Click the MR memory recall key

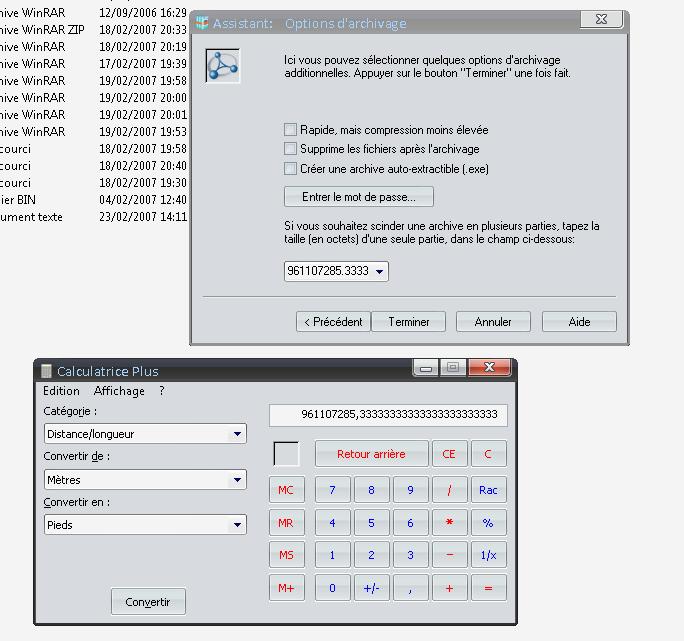(287, 523)
